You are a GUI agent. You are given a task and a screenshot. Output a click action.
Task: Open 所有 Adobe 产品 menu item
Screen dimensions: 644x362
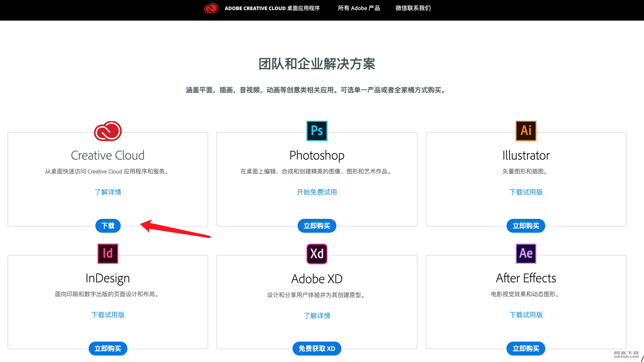(x=359, y=8)
